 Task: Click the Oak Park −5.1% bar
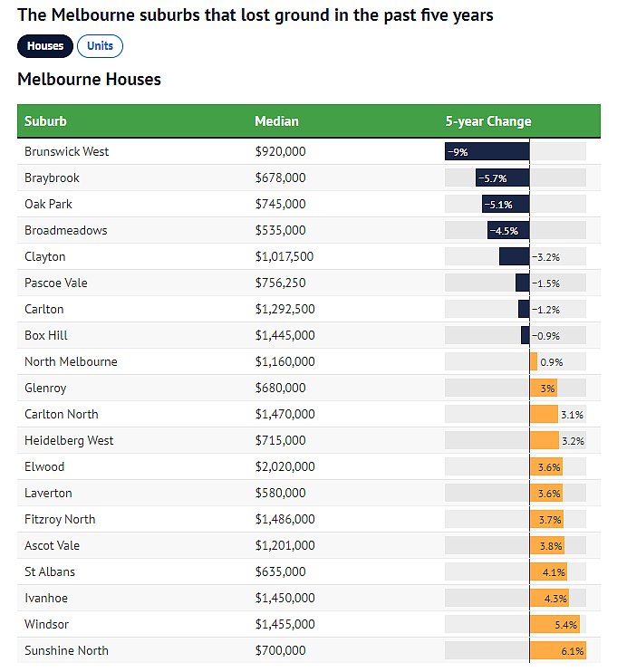coord(506,205)
